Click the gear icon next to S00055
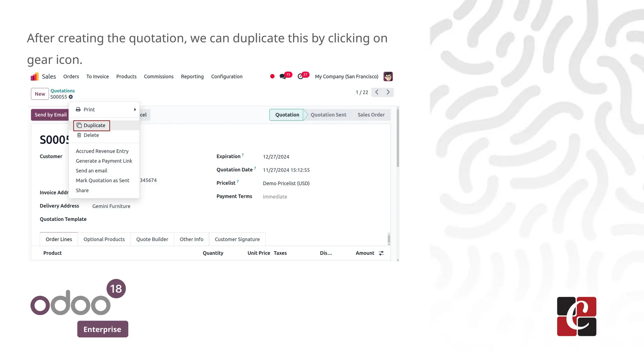The height and width of the screenshot is (362, 644). [71, 97]
